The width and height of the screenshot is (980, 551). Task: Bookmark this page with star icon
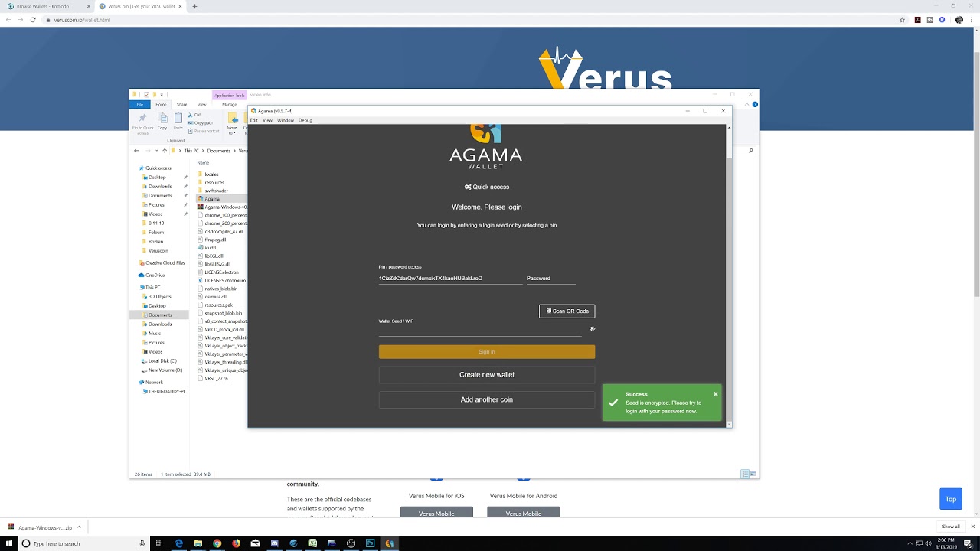[903, 20]
